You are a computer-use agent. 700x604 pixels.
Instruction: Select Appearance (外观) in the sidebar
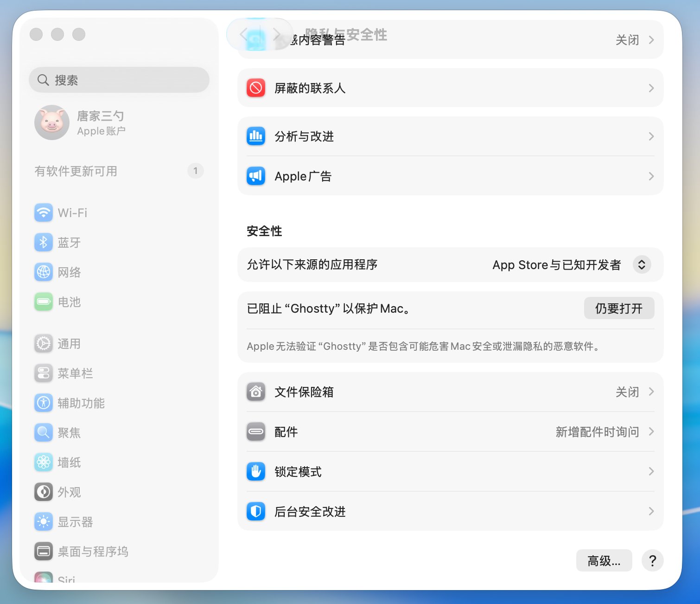click(x=57, y=492)
